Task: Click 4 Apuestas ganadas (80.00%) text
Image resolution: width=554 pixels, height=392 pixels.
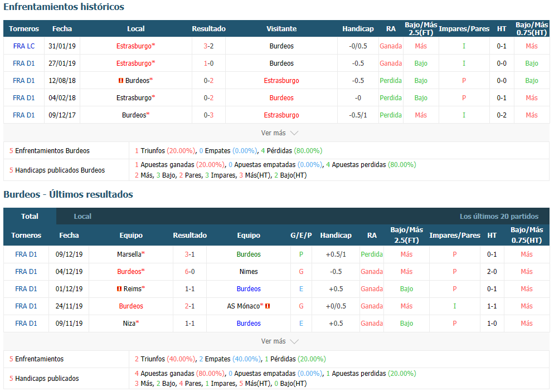Action: click(180, 373)
